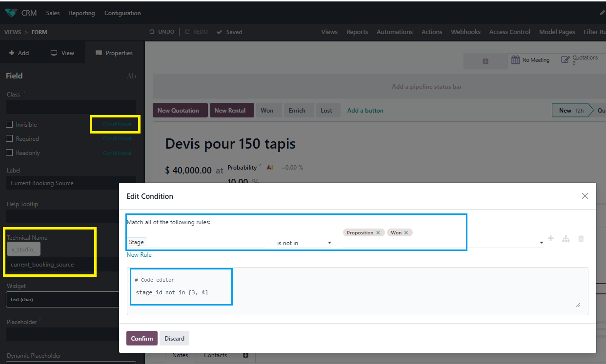Click into the code editor text area
The image size is (606, 364).
point(358,291)
